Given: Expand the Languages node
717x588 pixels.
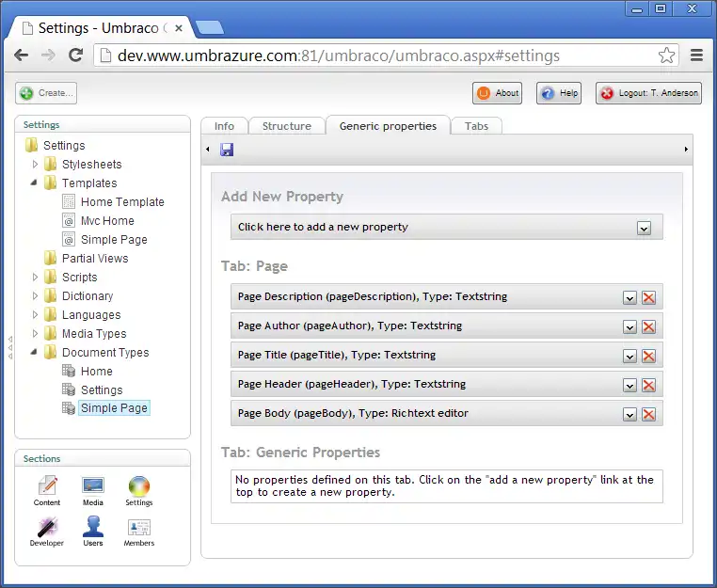Looking at the screenshot, I should pyautogui.click(x=35, y=314).
